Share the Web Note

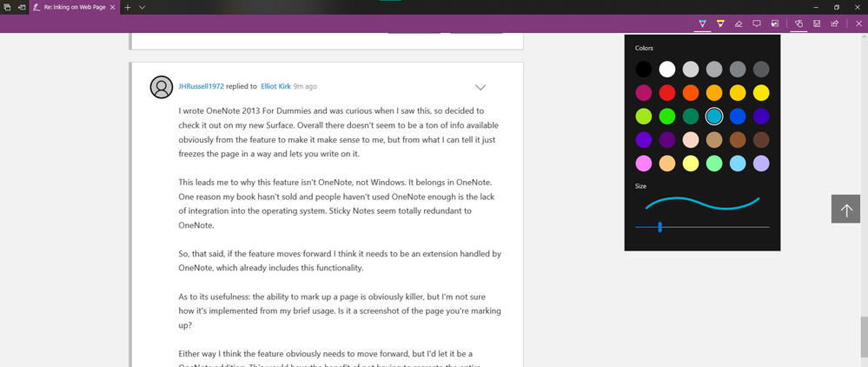834,23
